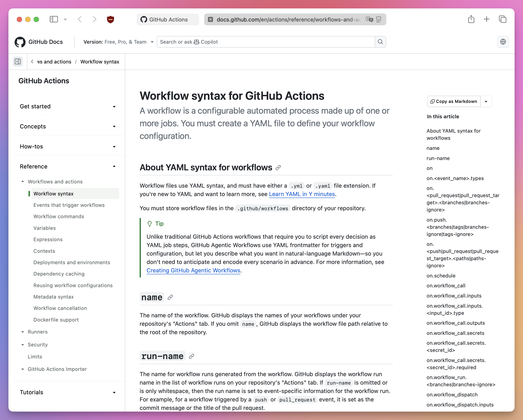
Task: Click the magnifying glass search button
Action: pyautogui.click(x=380, y=42)
